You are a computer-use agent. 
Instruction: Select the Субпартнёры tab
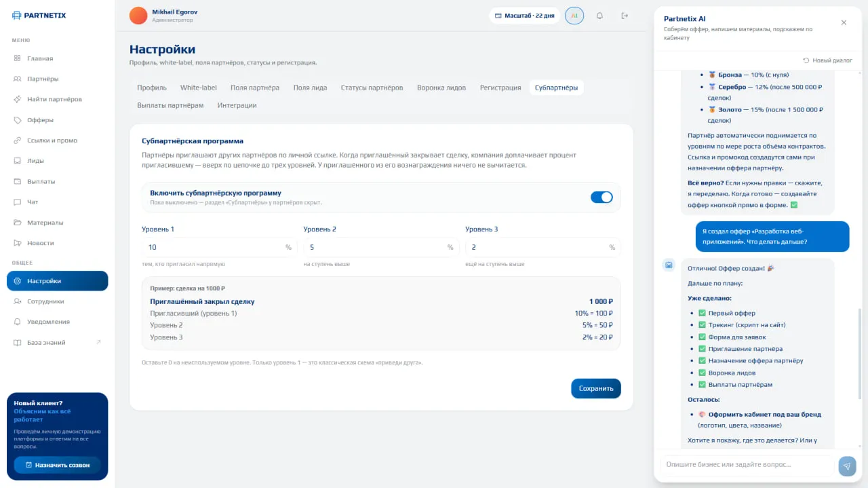point(557,88)
